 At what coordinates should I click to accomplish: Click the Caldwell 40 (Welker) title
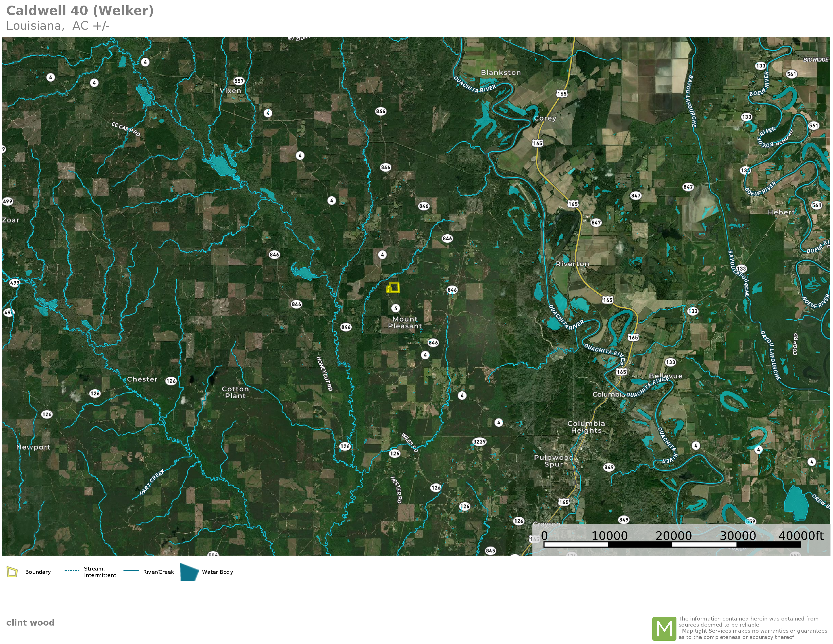(80, 11)
